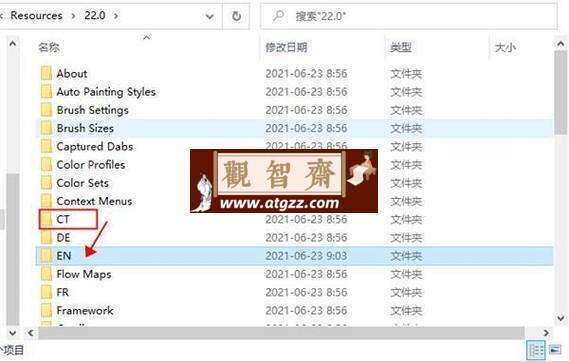Click the file list scroll up arrow
This screenshot has height=362, width=569.
pos(561,44)
